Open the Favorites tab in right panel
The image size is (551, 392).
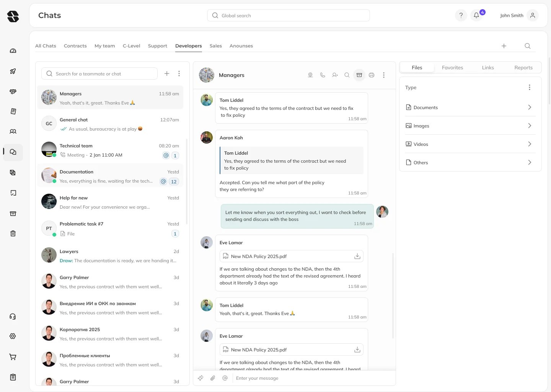coord(452,68)
